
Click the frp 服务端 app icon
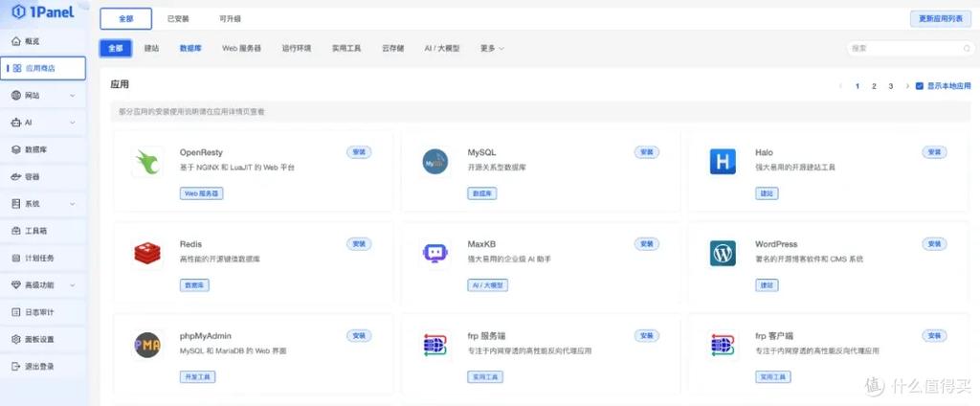(x=435, y=346)
